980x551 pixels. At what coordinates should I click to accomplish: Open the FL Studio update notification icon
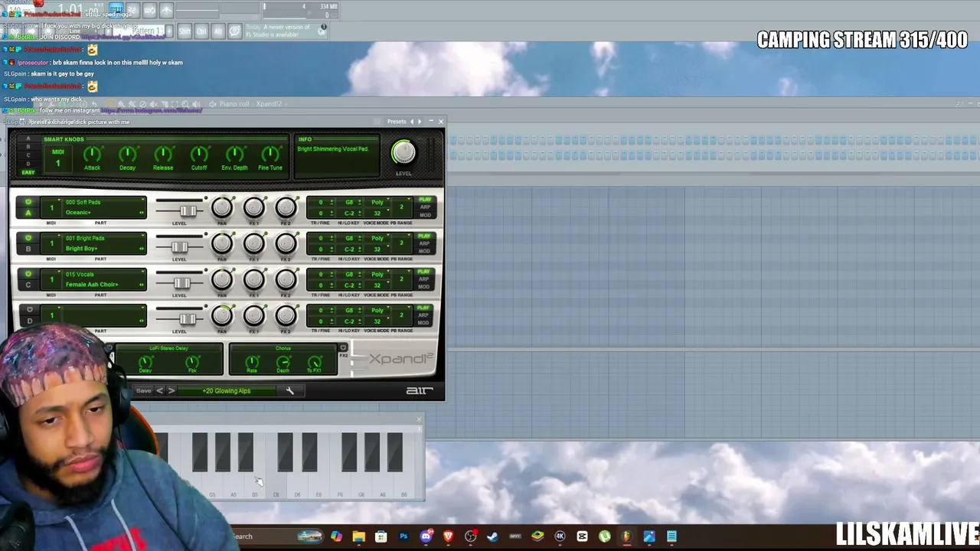pyautogui.click(x=323, y=28)
